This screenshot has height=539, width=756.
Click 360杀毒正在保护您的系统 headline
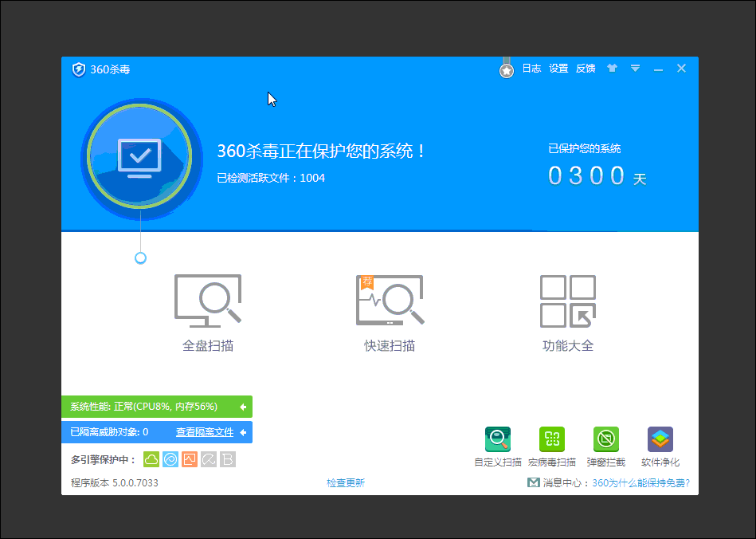pos(321,151)
